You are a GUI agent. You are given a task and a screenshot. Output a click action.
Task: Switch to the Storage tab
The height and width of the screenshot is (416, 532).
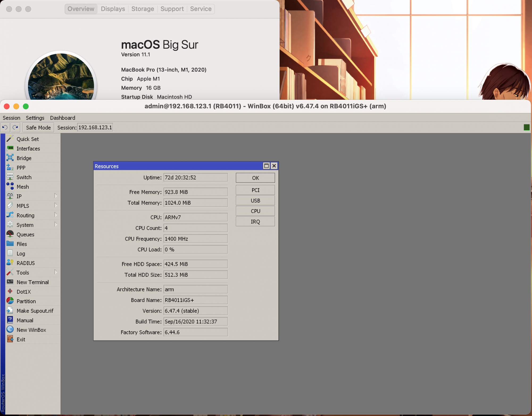(143, 9)
